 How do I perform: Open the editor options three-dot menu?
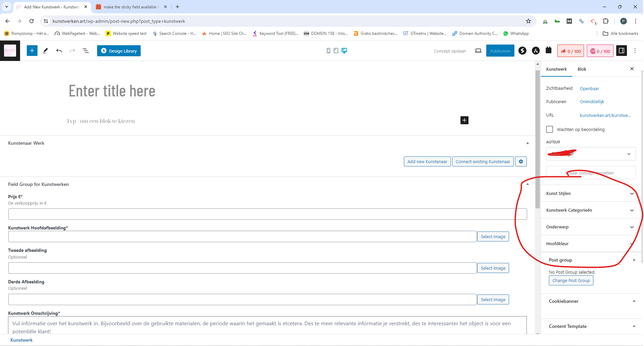click(x=635, y=51)
